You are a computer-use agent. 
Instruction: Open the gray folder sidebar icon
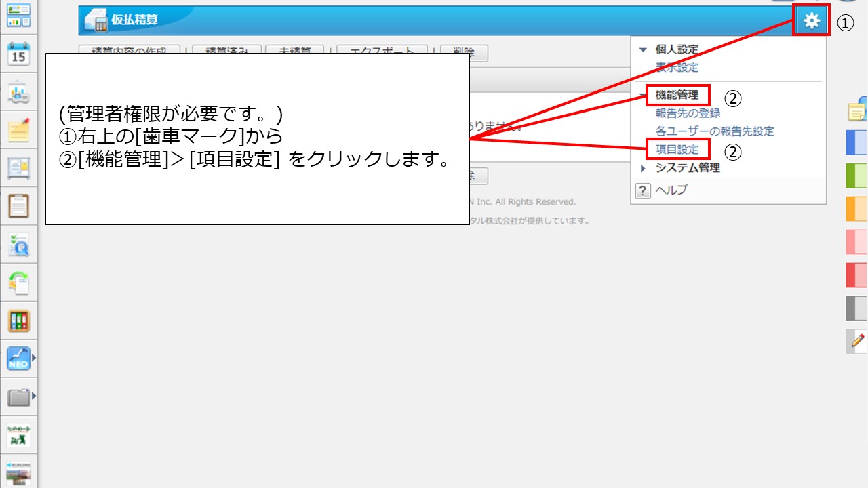tap(19, 396)
